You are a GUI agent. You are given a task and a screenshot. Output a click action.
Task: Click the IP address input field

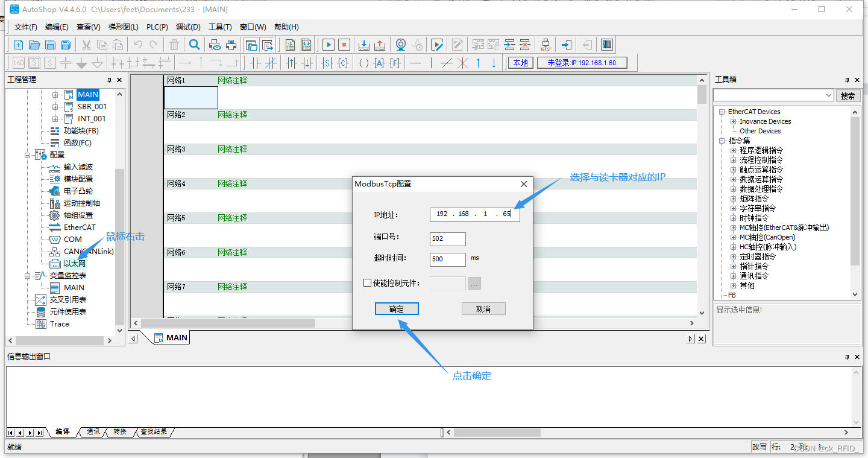474,214
